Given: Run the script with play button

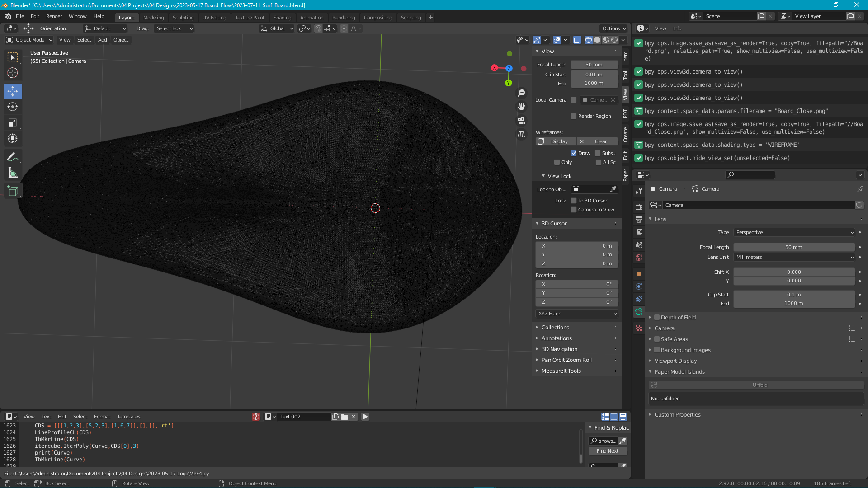Looking at the screenshot, I should coord(365,417).
